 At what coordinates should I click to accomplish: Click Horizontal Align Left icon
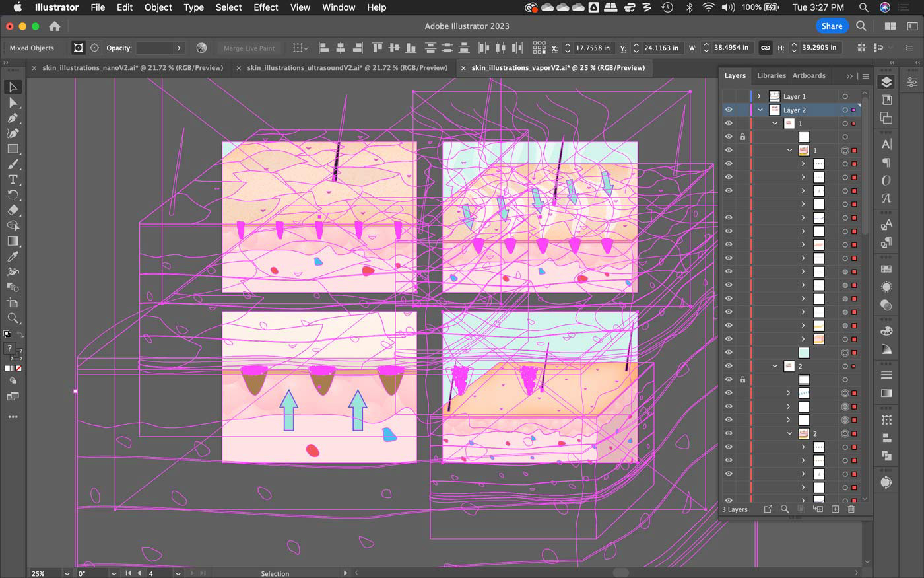(323, 48)
